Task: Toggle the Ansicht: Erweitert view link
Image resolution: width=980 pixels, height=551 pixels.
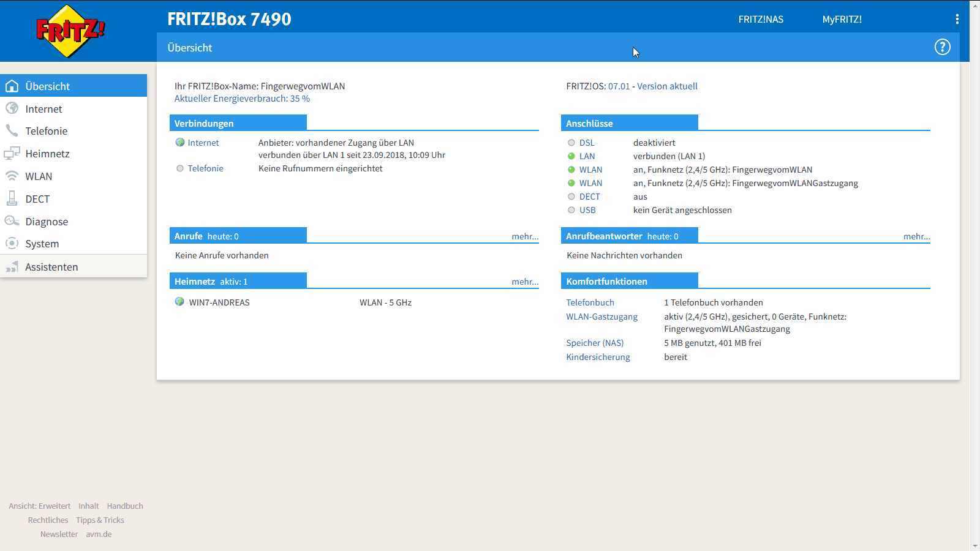Action: (x=40, y=506)
